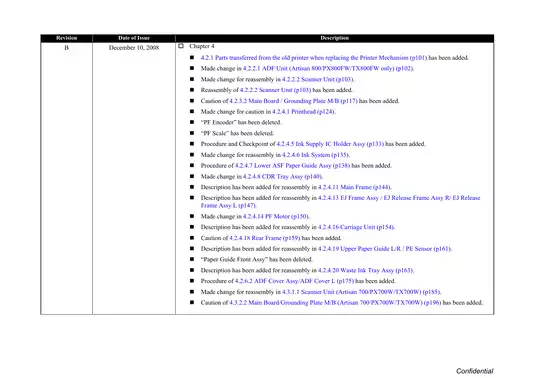The image size is (535, 378).
Task: Open the 4.2.2.1 ADF Unit link
Action: pos(328,69)
